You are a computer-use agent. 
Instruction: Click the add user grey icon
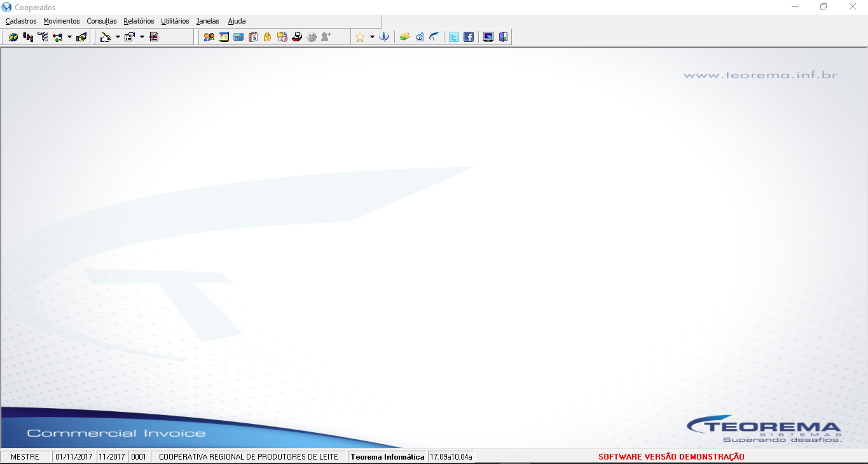326,37
